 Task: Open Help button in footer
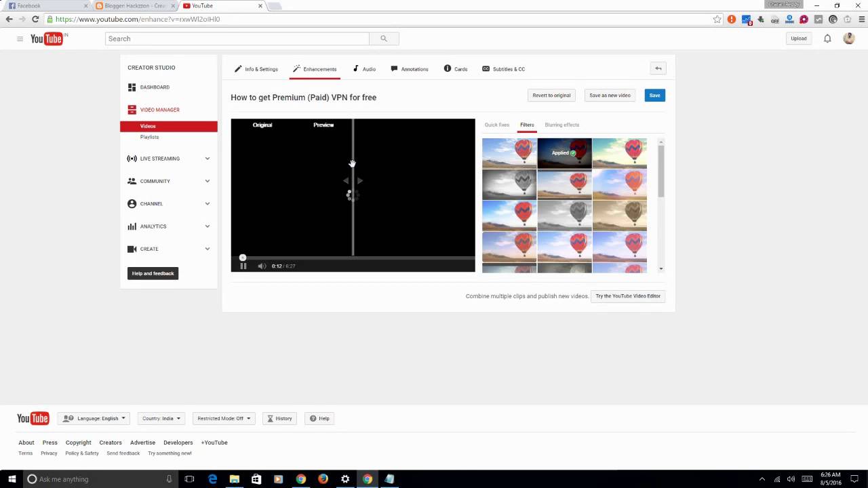319,418
